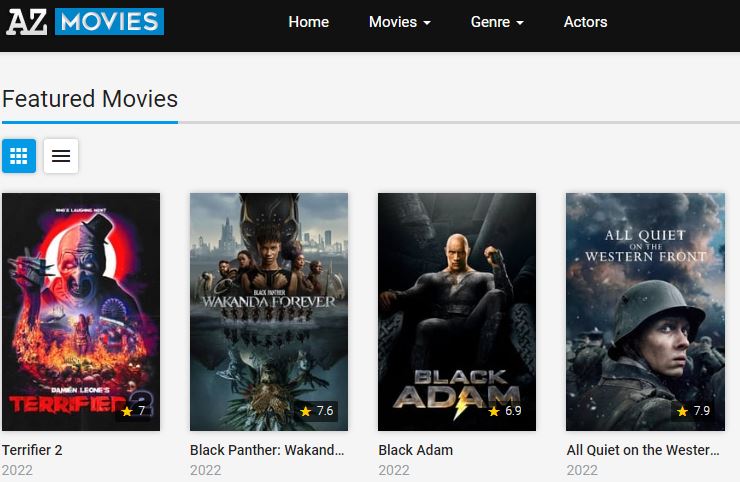Click the 2022 year under All Quiet

tap(582, 470)
